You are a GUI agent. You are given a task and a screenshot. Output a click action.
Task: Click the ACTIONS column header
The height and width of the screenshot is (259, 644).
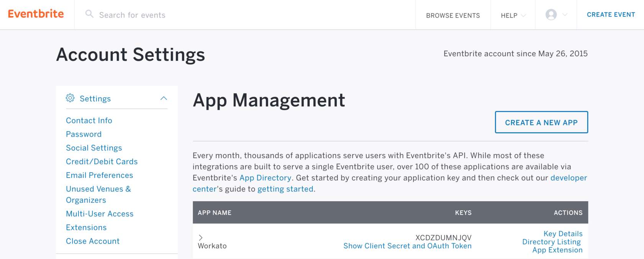(568, 213)
